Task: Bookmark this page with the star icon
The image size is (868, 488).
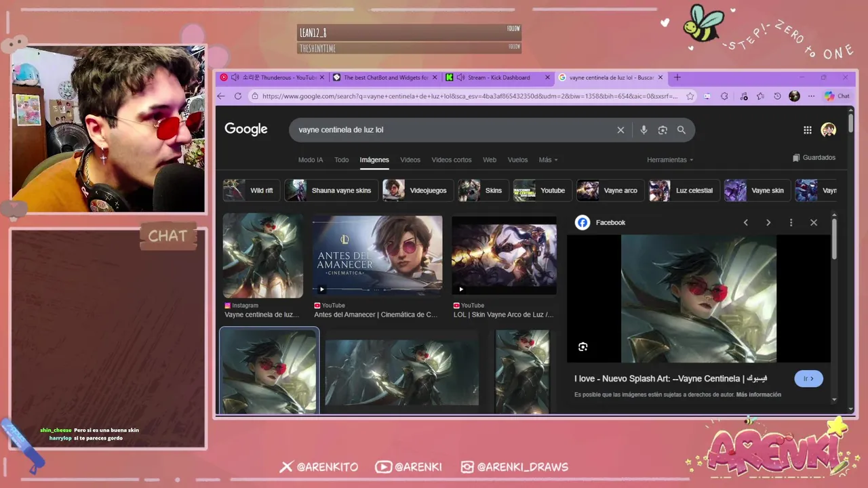Action: click(x=690, y=96)
